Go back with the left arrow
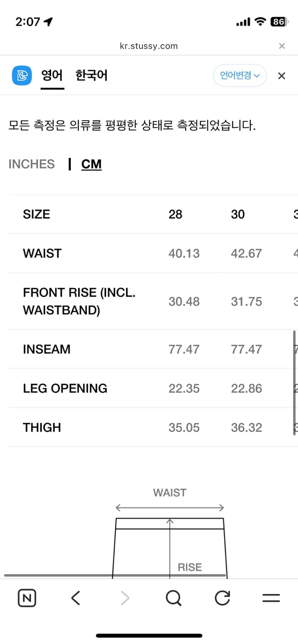The image size is (298, 644). pyautogui.click(x=76, y=598)
